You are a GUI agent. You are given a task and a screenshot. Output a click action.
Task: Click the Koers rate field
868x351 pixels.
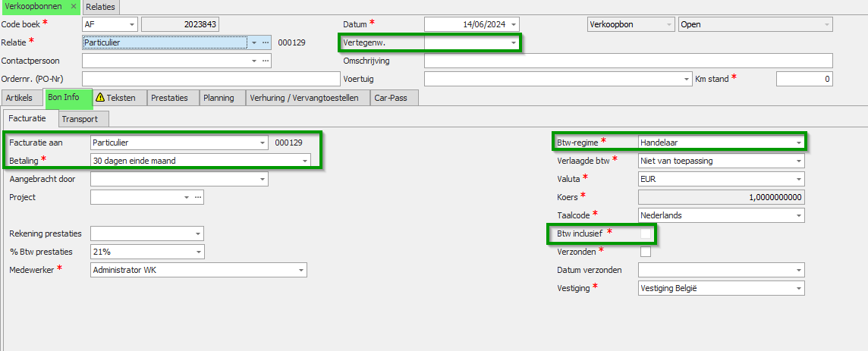[722, 197]
